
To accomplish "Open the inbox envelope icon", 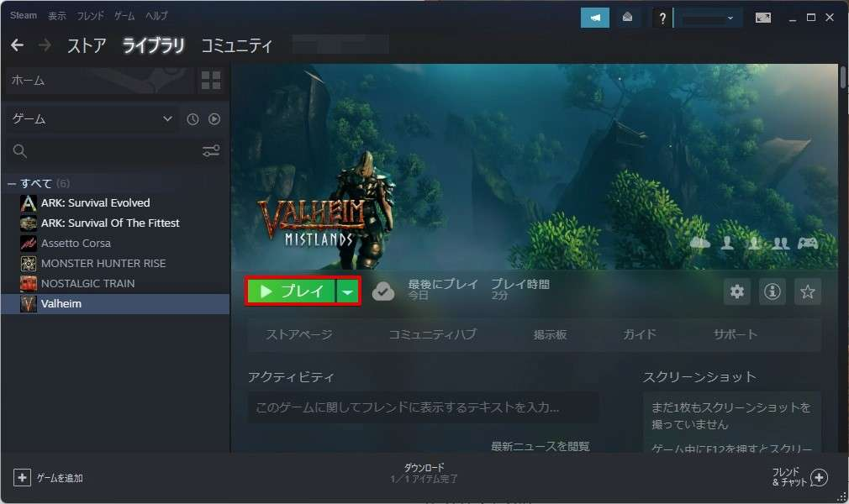I will [x=627, y=18].
